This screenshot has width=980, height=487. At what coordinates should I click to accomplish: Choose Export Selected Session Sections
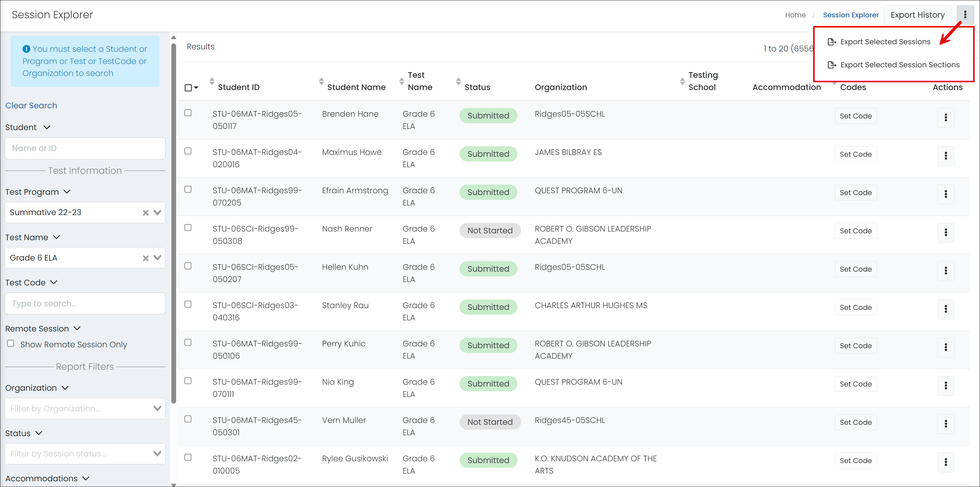[894, 65]
